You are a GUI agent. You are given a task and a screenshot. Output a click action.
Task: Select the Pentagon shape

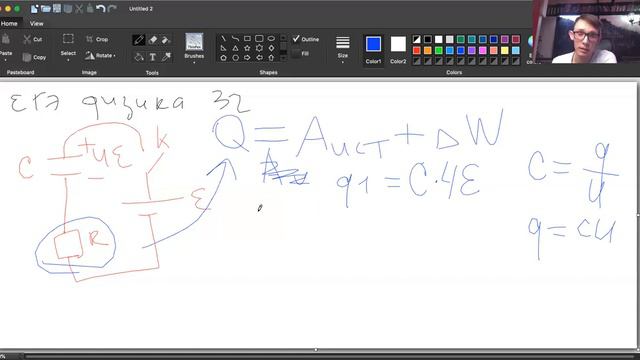pos(223,58)
